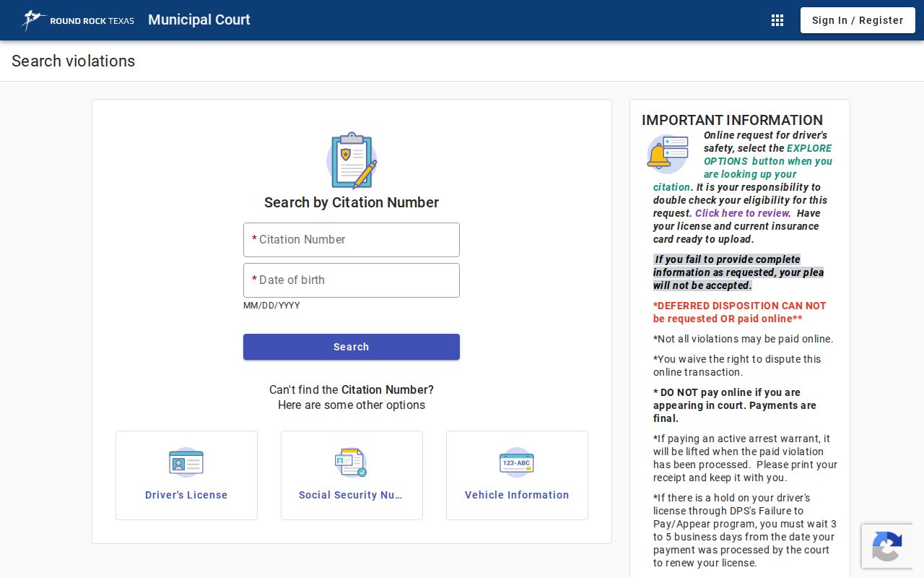Click the DPS Failure to Pay/Appear paragraph
924x578 pixels.
pos(745,530)
